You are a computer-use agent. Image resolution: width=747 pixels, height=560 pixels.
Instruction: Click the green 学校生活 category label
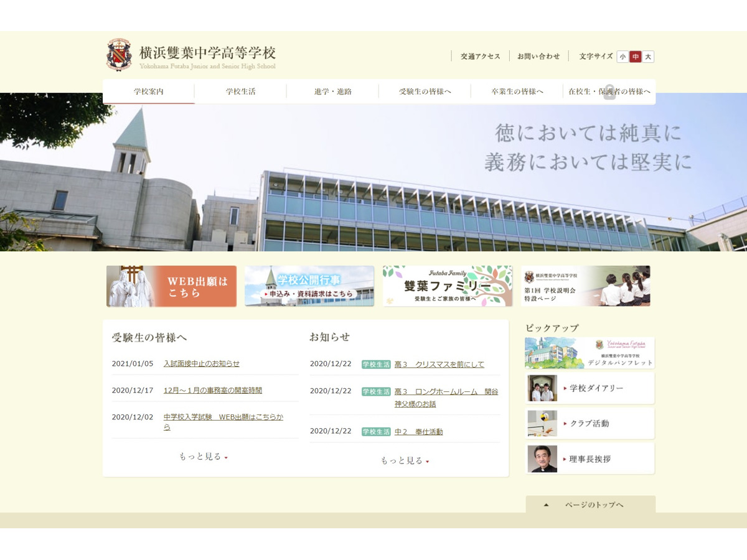tap(376, 365)
